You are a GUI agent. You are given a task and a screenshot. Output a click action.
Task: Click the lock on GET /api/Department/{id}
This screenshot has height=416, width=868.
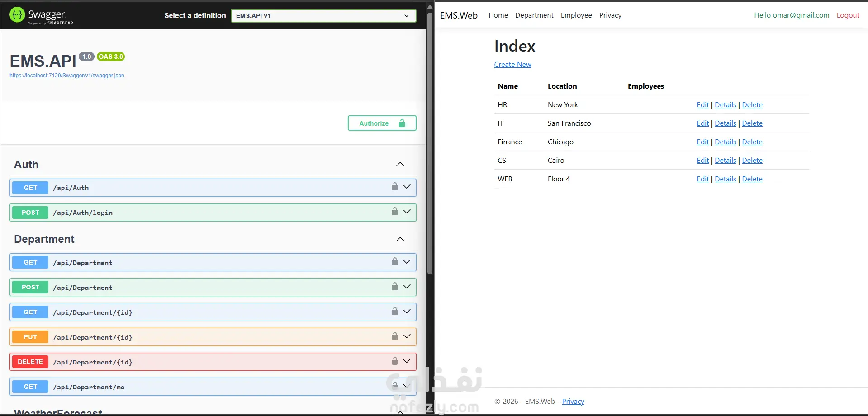(395, 311)
